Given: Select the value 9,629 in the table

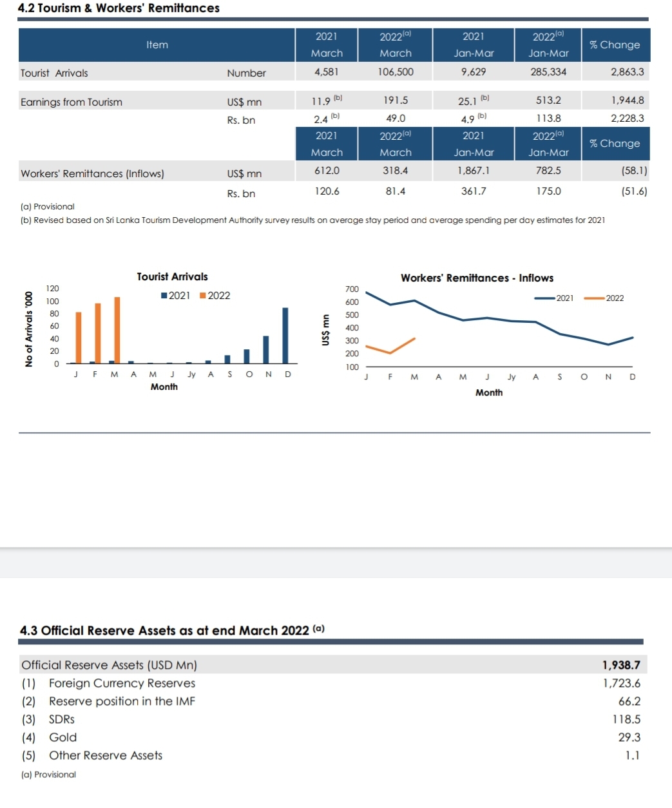Looking at the screenshot, I should coord(474,72).
